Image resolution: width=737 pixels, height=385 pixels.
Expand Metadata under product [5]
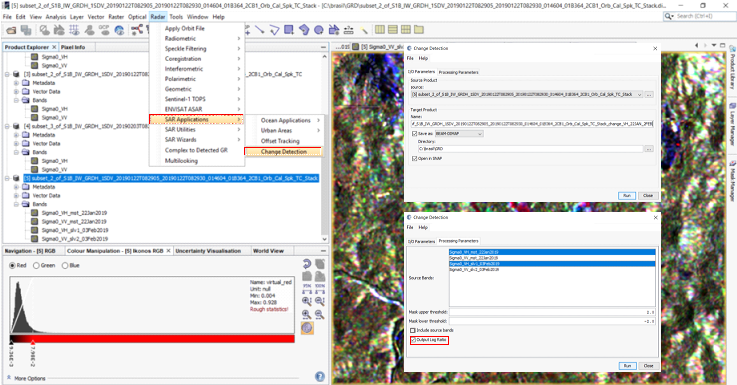pyautogui.click(x=16, y=187)
